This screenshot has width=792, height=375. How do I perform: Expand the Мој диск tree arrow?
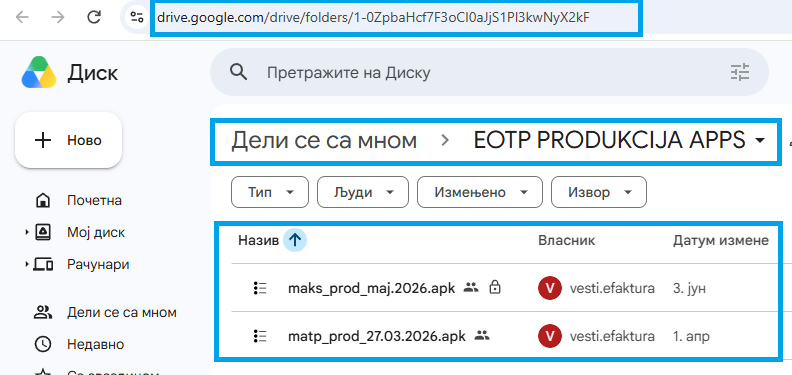click(x=27, y=232)
